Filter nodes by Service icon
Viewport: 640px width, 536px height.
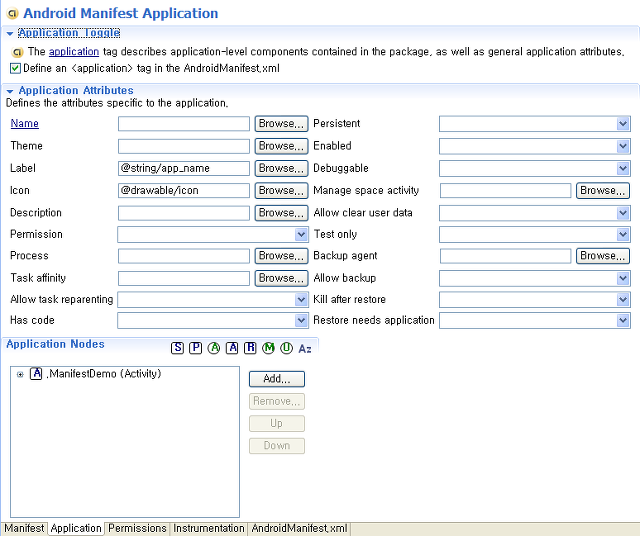[x=177, y=348]
